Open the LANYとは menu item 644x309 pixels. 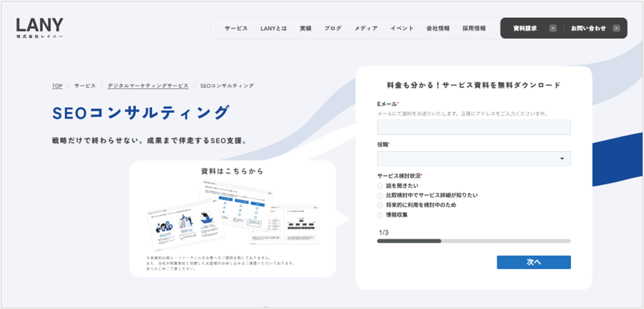[x=274, y=28]
